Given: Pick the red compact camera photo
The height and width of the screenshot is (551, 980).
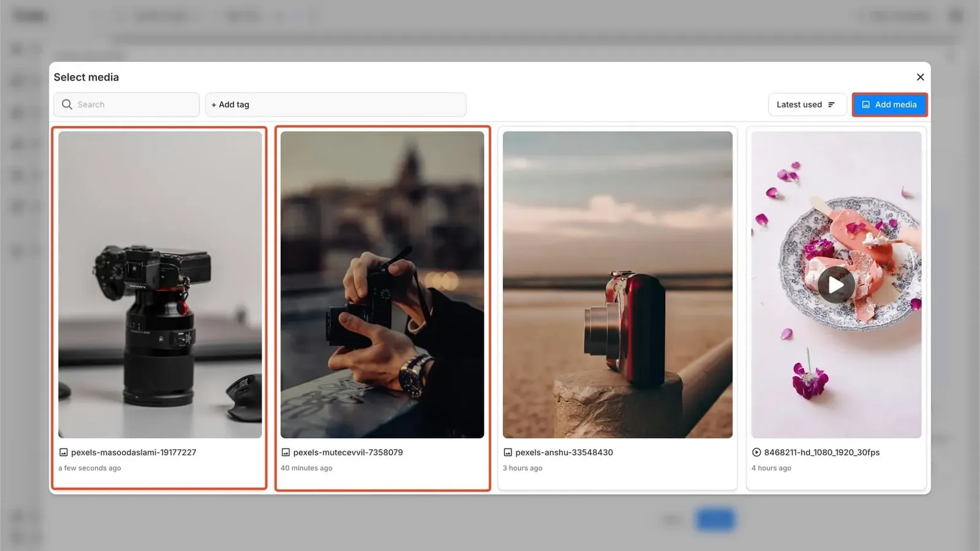Looking at the screenshot, I should 617,284.
